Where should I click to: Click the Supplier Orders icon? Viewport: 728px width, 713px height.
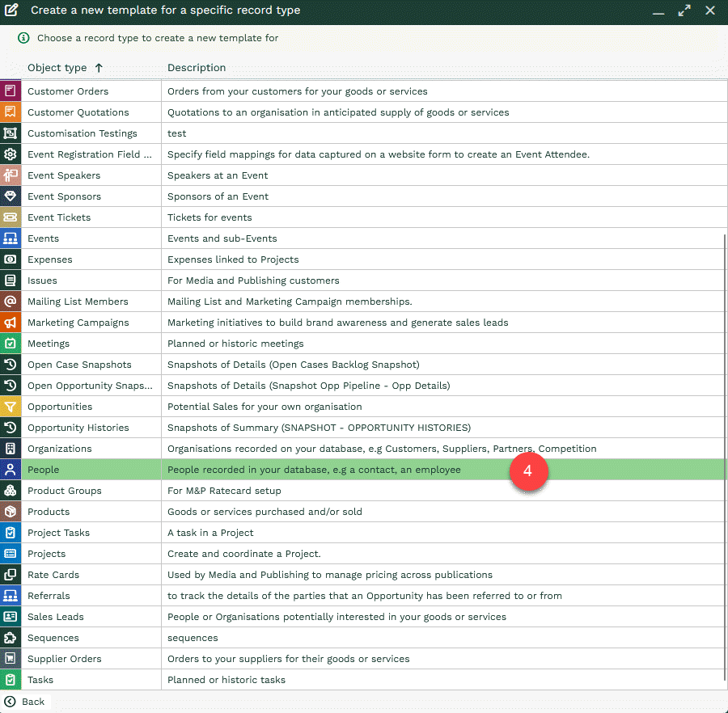[x=11, y=659]
